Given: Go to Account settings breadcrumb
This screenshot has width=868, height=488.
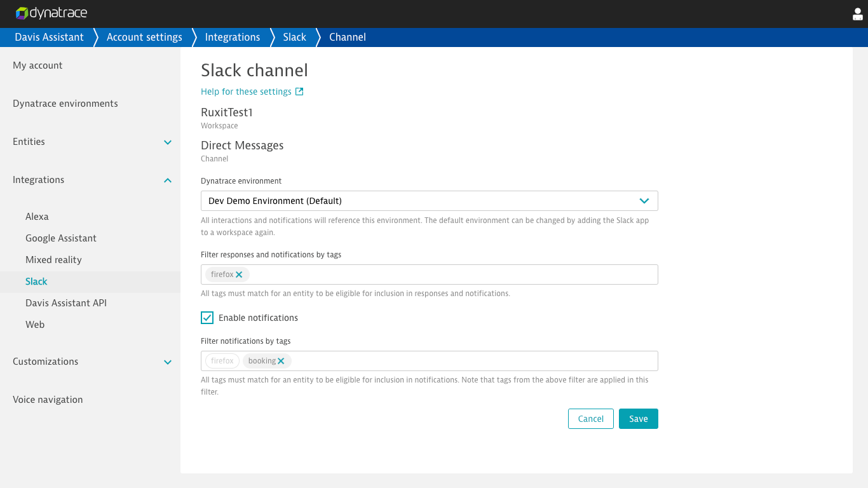Looking at the screenshot, I should 144,37.
